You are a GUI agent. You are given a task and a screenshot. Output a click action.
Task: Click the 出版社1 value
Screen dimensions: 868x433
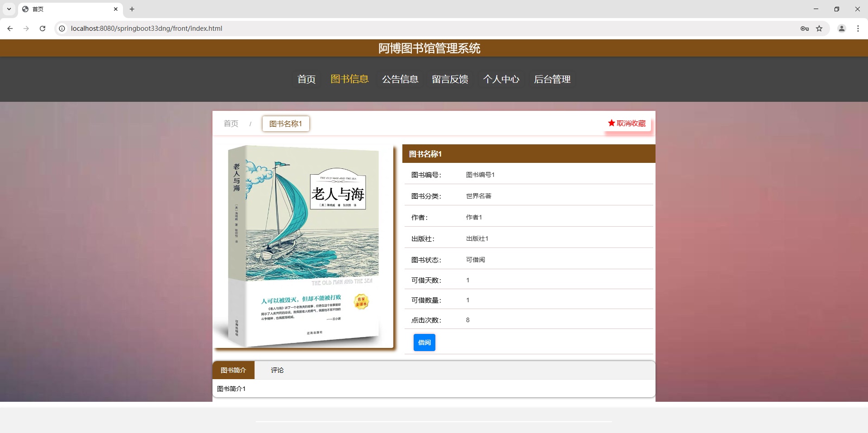477,238
